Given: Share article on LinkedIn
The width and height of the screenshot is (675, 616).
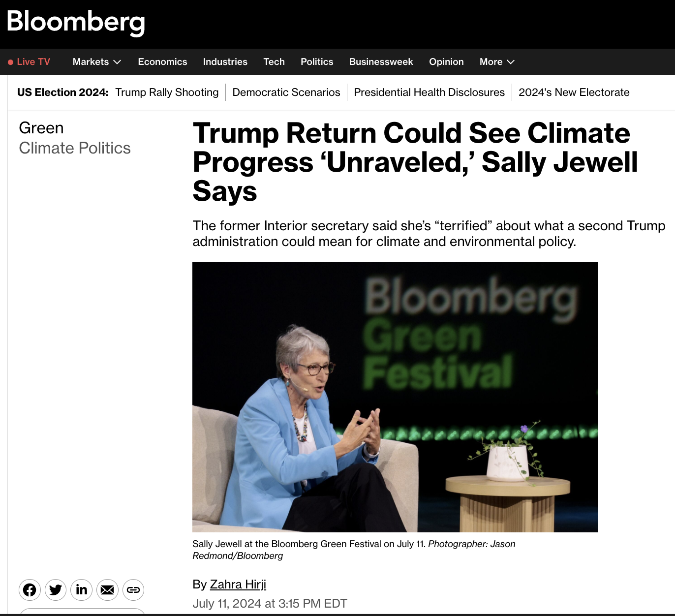Looking at the screenshot, I should click(x=82, y=589).
